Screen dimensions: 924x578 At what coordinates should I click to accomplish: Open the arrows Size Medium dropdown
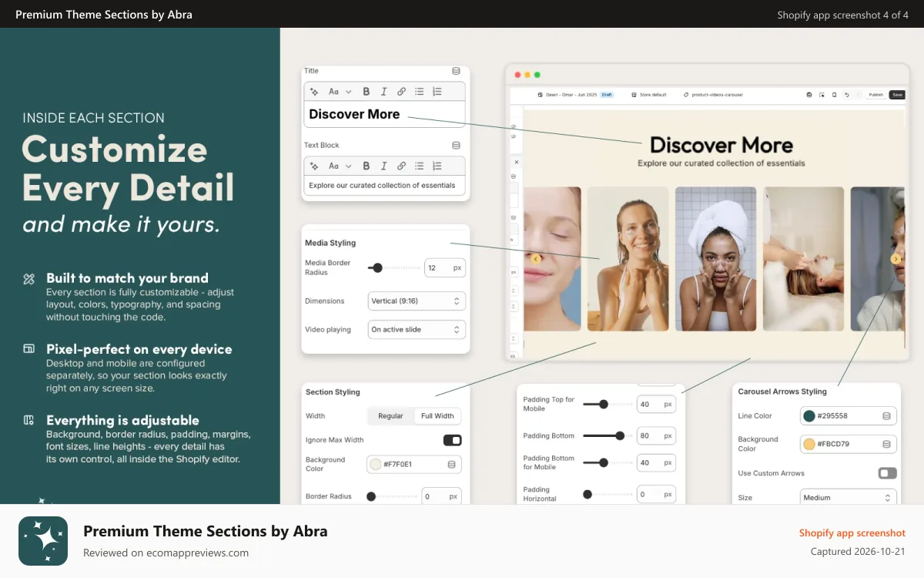coord(849,498)
